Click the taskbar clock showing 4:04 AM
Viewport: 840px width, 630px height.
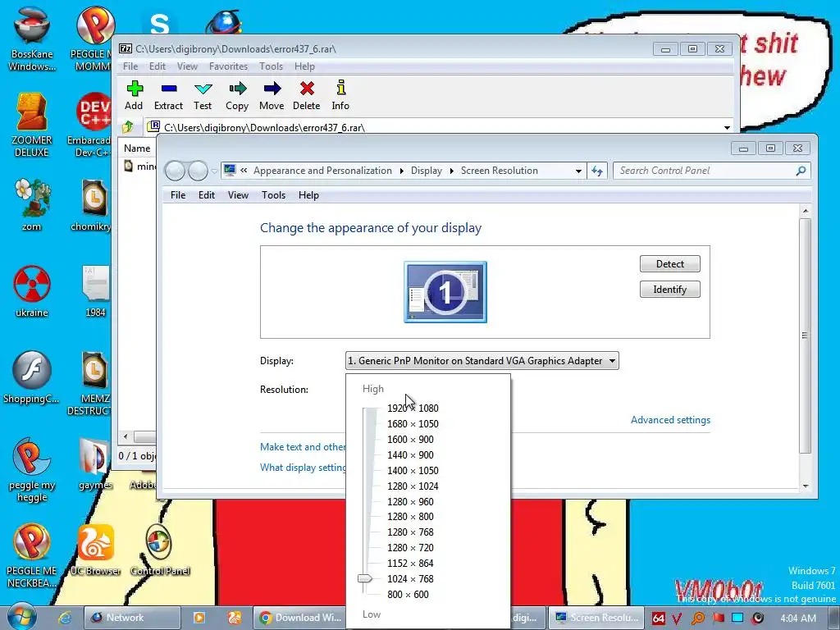(x=798, y=618)
